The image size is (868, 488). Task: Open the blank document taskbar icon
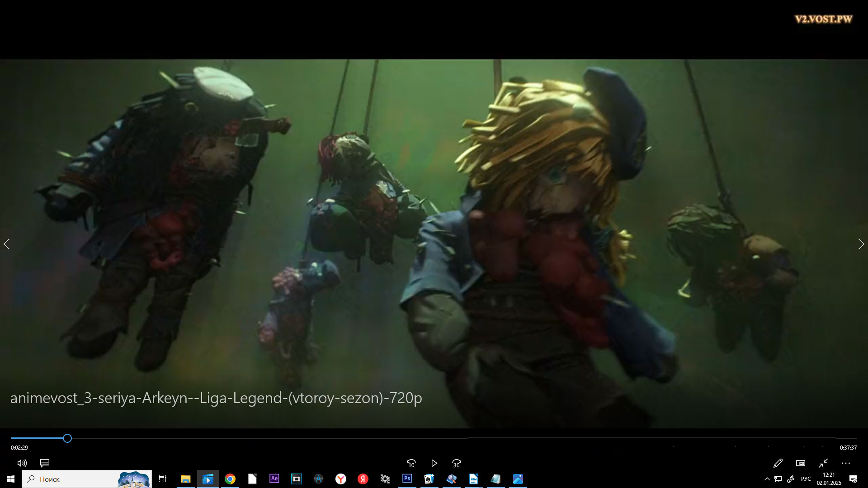click(x=252, y=479)
